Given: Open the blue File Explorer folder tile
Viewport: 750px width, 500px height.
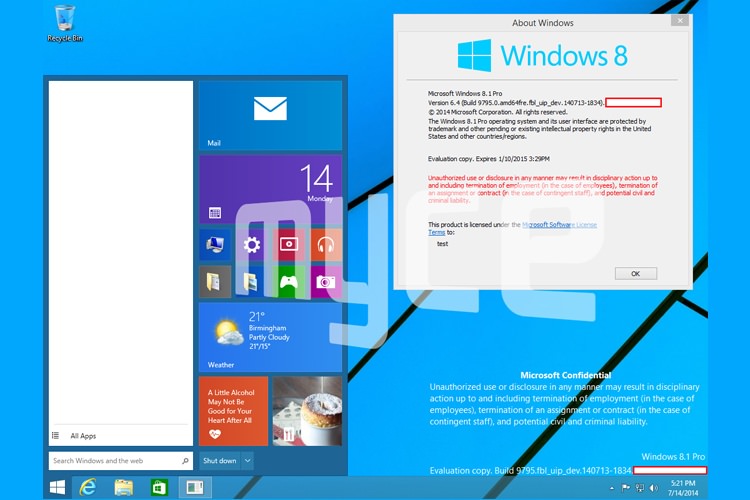Looking at the screenshot, I should [x=252, y=282].
